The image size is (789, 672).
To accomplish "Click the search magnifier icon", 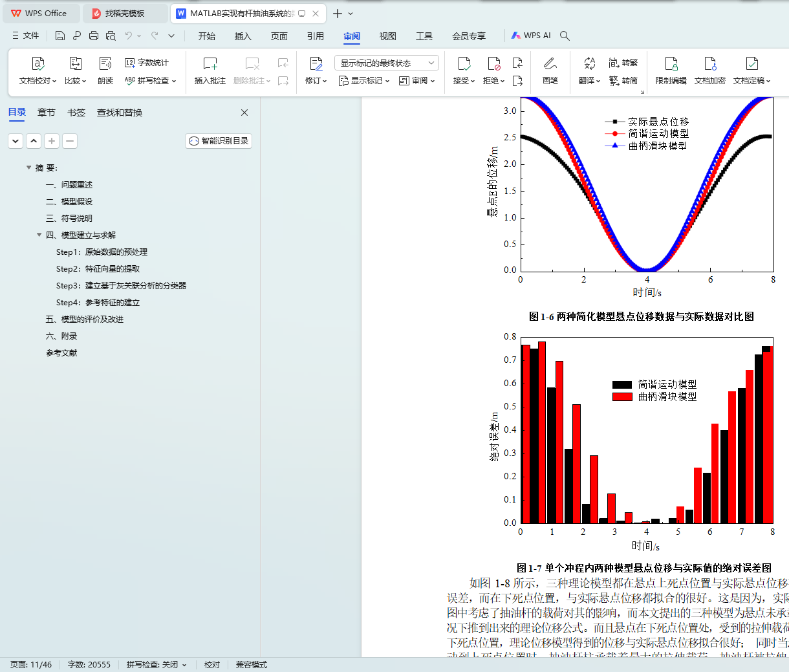I will [x=565, y=36].
